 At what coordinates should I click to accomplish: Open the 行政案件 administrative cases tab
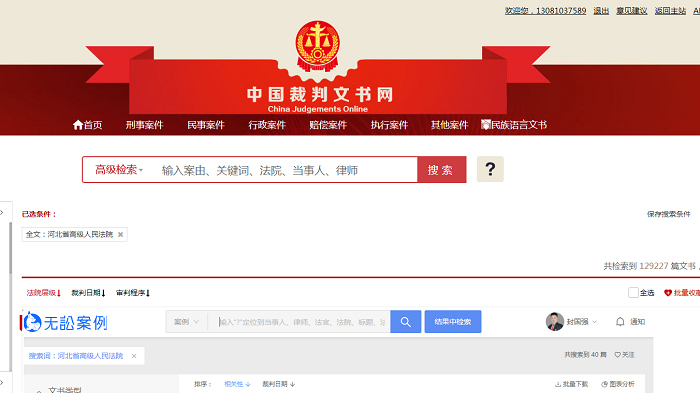pyautogui.click(x=267, y=125)
